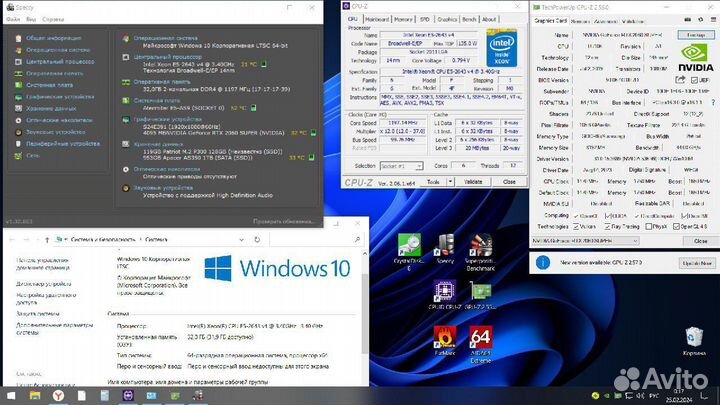Launch FurMark desktop shortcut
720x405 pixels.
[444, 341]
